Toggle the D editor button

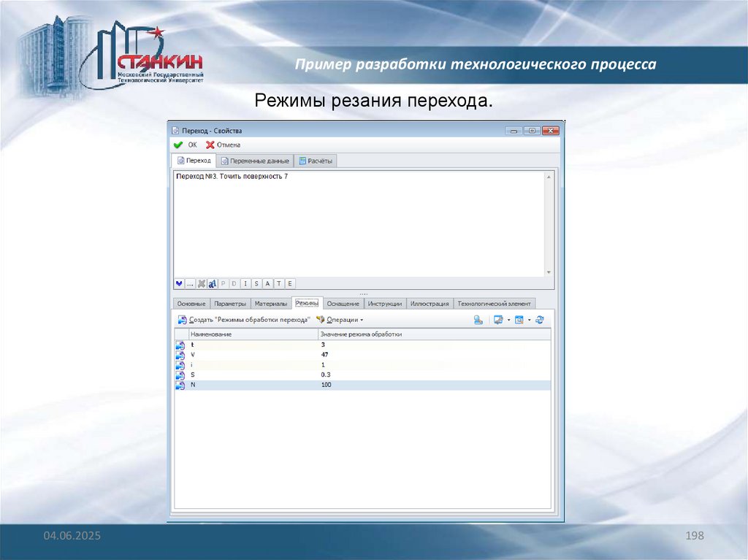click(234, 284)
